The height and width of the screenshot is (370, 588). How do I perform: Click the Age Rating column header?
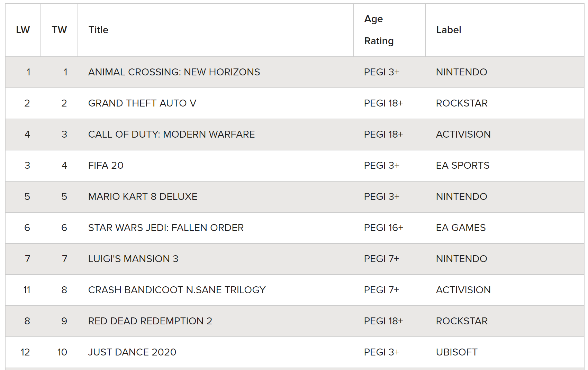[379, 30]
